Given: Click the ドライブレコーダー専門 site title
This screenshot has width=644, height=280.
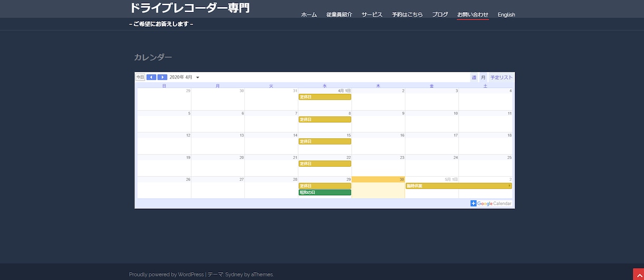Looking at the screenshot, I should click(x=190, y=8).
